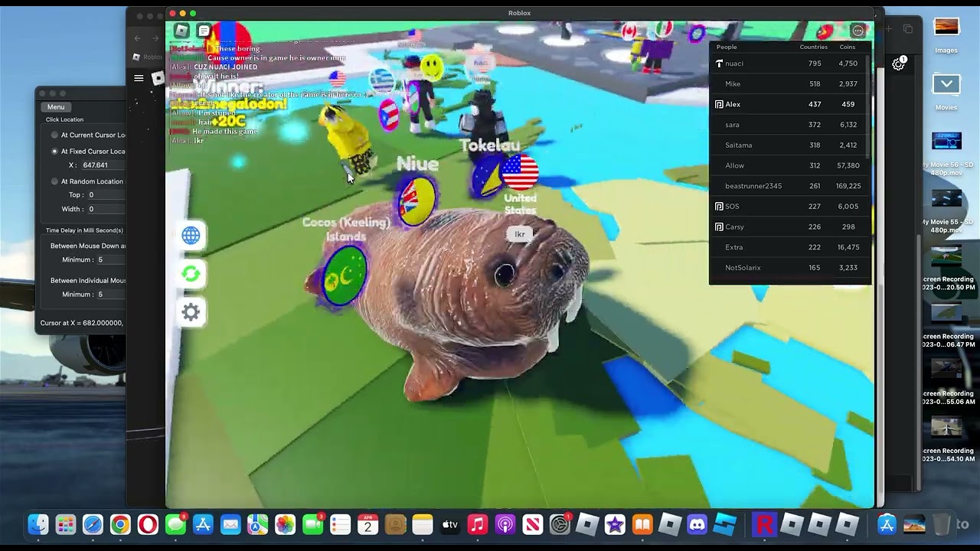Select Screen Recording ending 20.50 PM
Screen dimensions: 980x551
948,268
